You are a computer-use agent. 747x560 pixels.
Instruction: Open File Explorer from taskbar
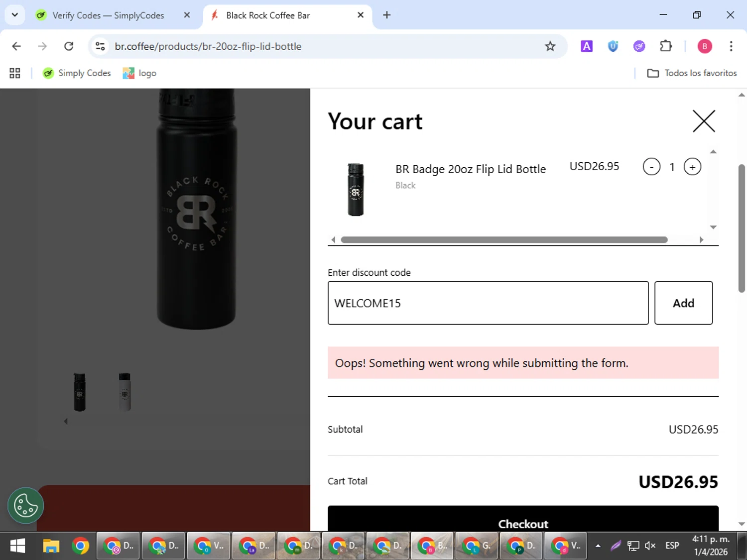pos(51,546)
